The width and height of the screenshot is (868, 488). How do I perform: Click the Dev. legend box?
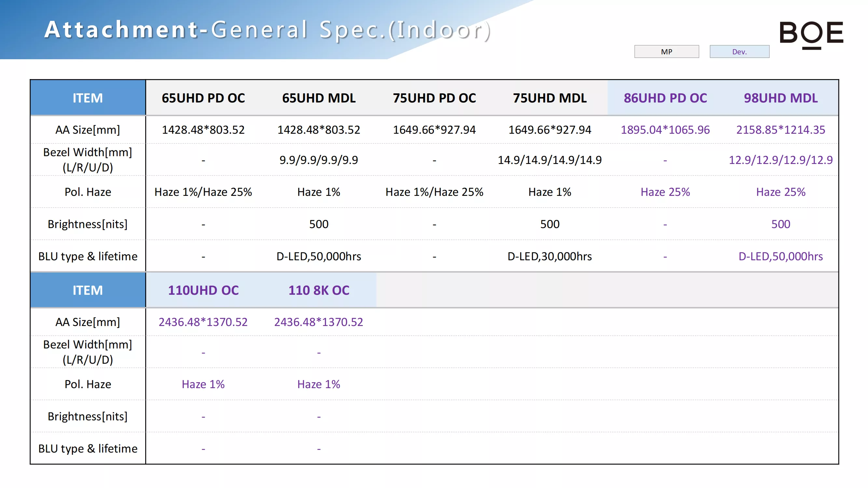pos(739,51)
